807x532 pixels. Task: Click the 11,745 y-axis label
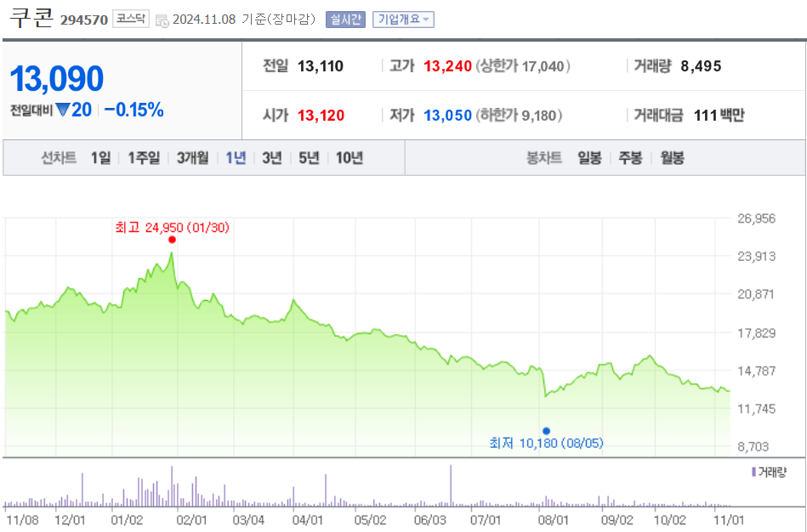click(x=757, y=409)
